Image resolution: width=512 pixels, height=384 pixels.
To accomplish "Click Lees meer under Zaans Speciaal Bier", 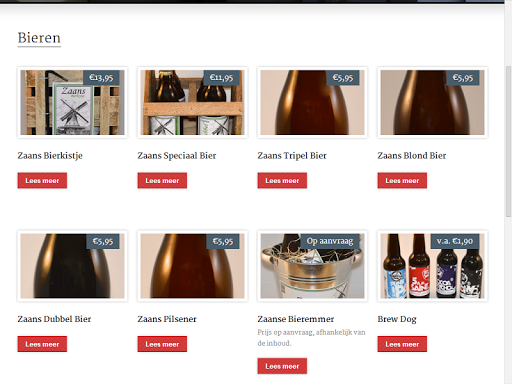I will [x=162, y=180].
